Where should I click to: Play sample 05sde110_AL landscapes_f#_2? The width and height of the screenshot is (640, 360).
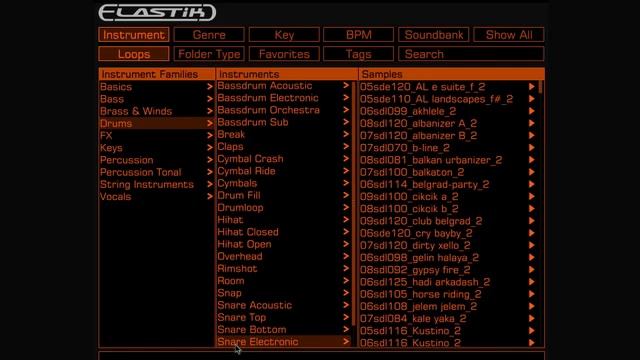click(531, 99)
